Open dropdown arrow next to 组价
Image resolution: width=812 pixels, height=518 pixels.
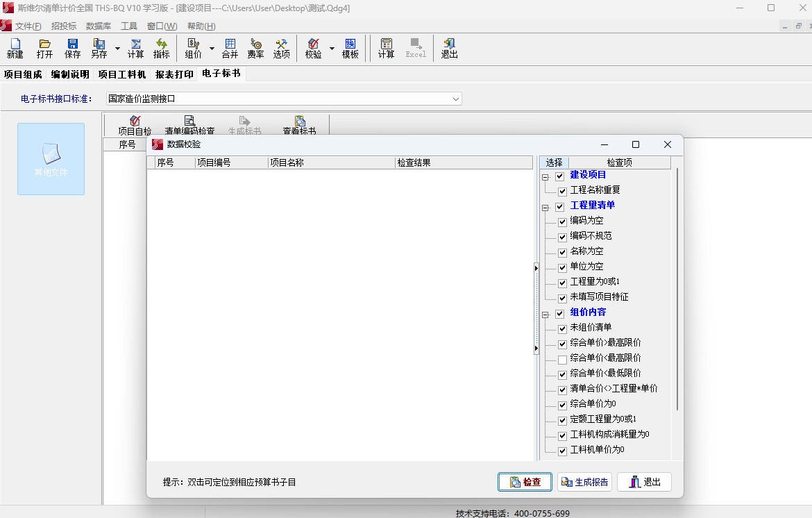(x=212, y=48)
